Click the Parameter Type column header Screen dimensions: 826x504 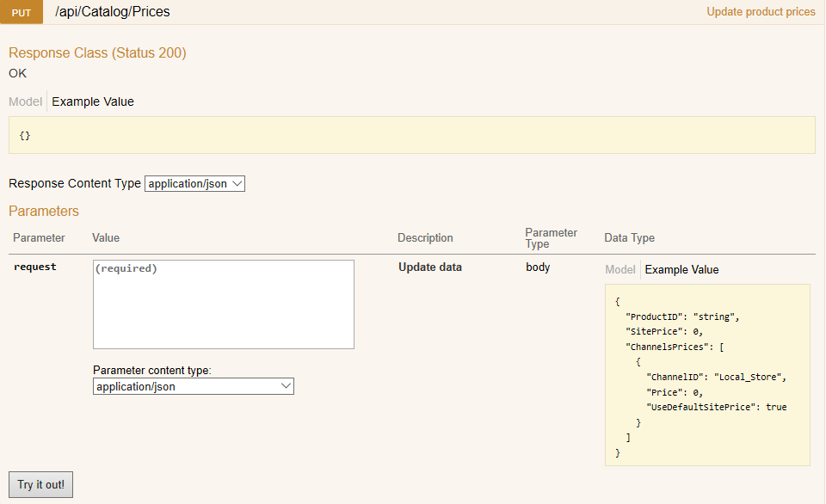pyautogui.click(x=551, y=238)
